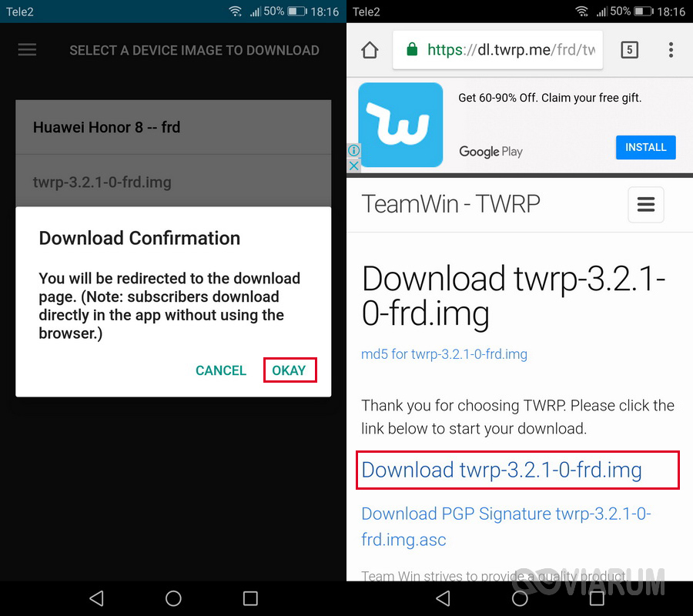693x616 pixels.
Task: Open the browser tab switcher showing 5
Action: pyautogui.click(x=629, y=50)
